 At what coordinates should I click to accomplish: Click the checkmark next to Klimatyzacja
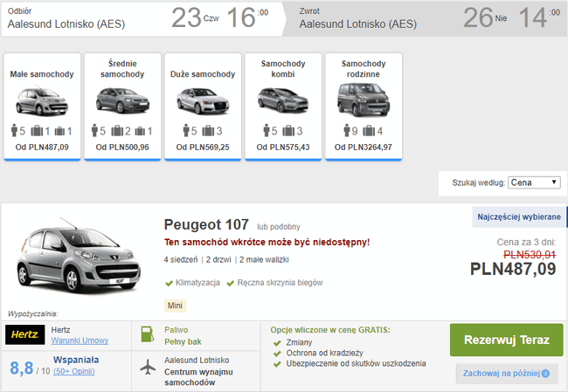point(169,283)
